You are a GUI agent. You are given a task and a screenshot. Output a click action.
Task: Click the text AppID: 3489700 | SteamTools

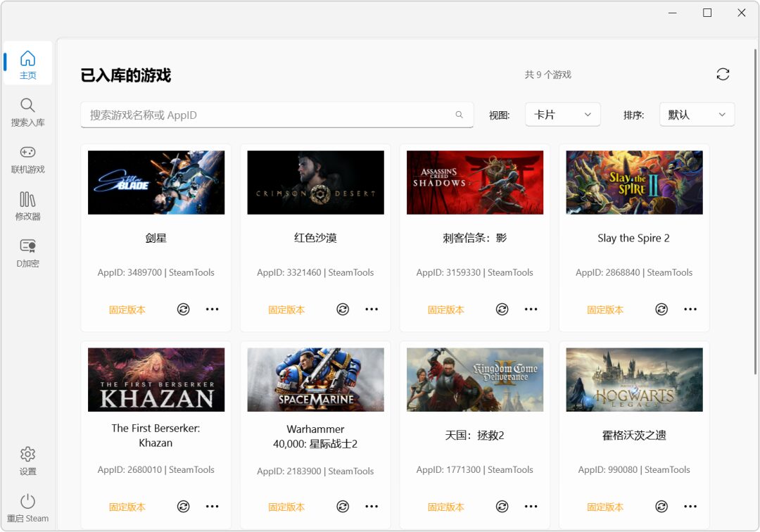(156, 272)
